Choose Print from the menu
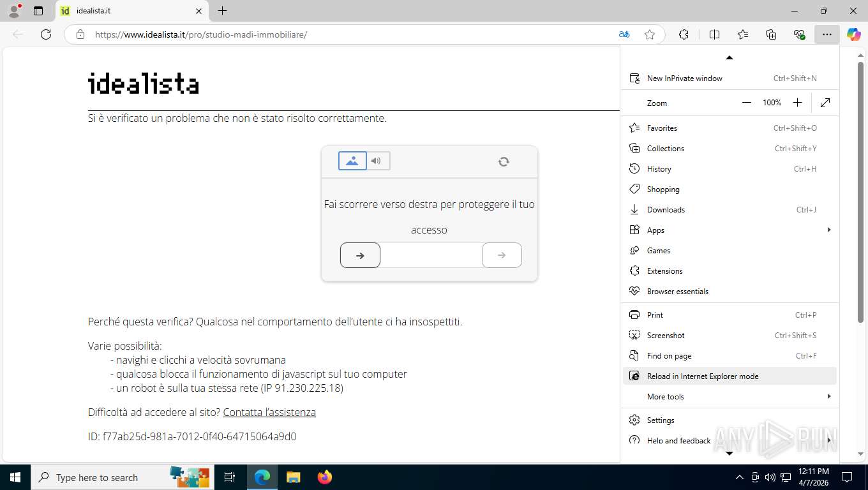 pos(729,315)
